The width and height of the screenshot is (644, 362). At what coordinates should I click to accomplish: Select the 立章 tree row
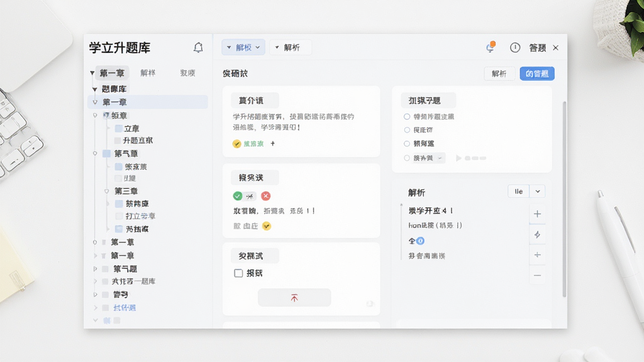click(x=132, y=128)
